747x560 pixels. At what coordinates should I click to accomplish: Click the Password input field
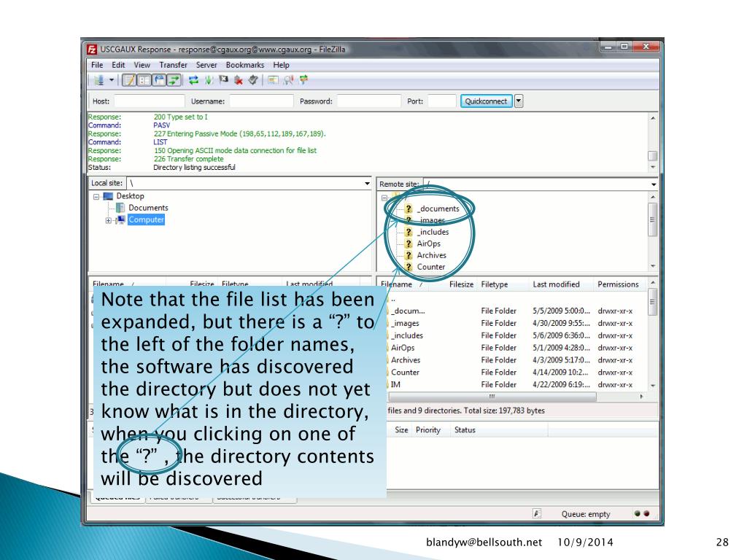[x=368, y=101]
